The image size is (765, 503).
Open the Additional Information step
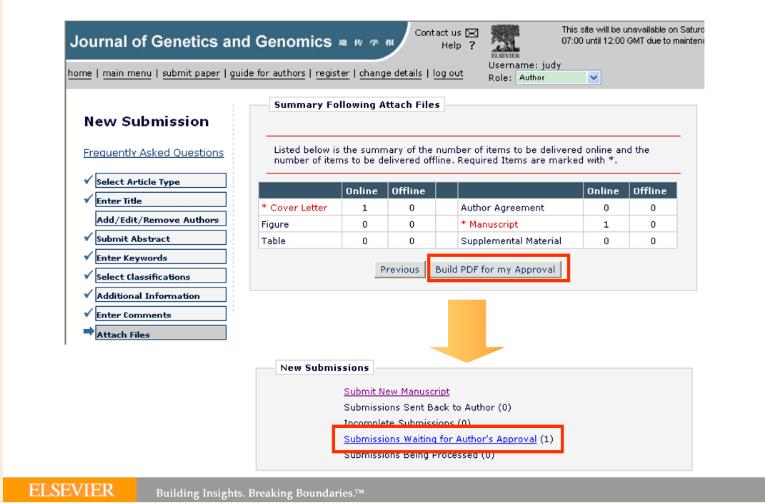click(161, 295)
